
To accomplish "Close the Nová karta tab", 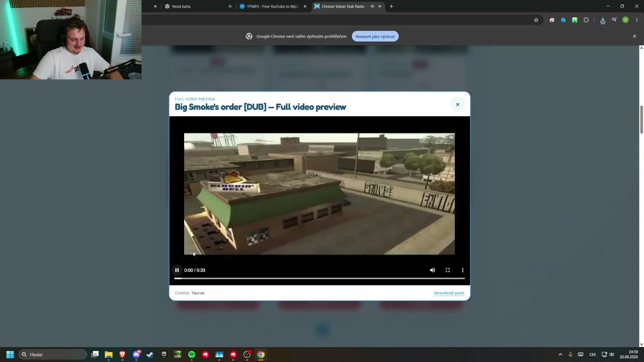I will coord(230,7).
